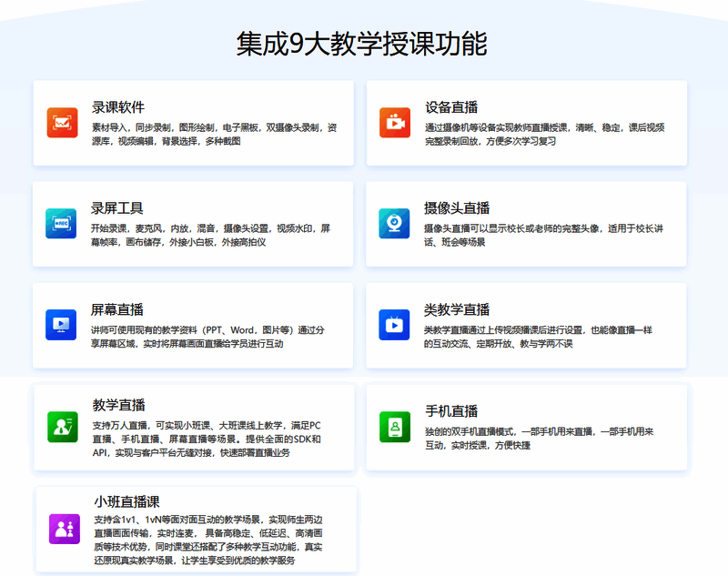Screen dimensions: 728x576
Task: Click the 摄像头直播 webcam live icon
Action: point(394,221)
